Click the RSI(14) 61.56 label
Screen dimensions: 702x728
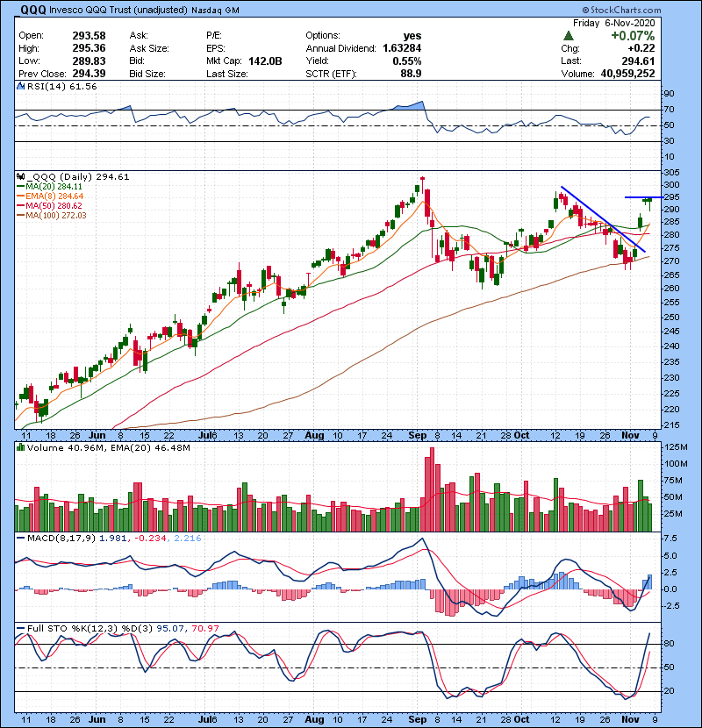pos(61,86)
